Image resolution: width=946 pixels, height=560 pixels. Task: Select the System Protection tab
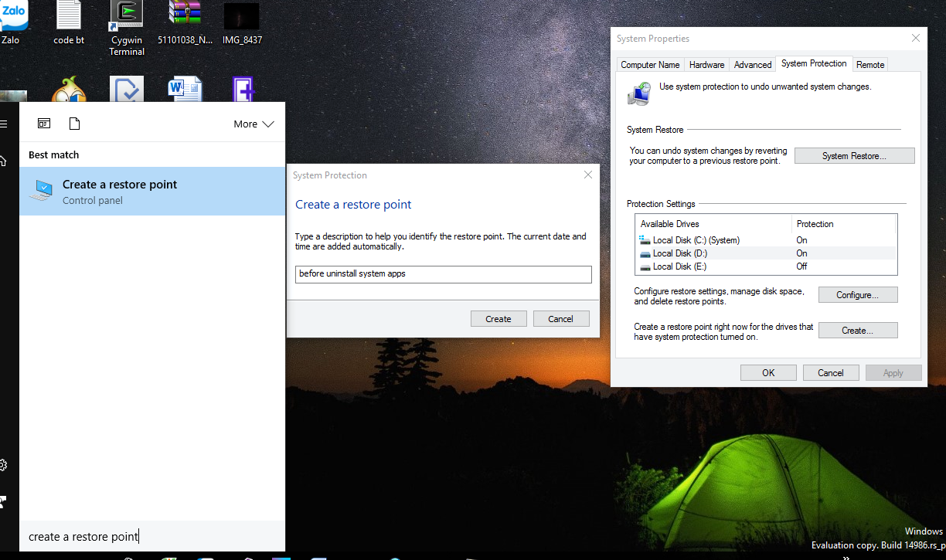814,63
